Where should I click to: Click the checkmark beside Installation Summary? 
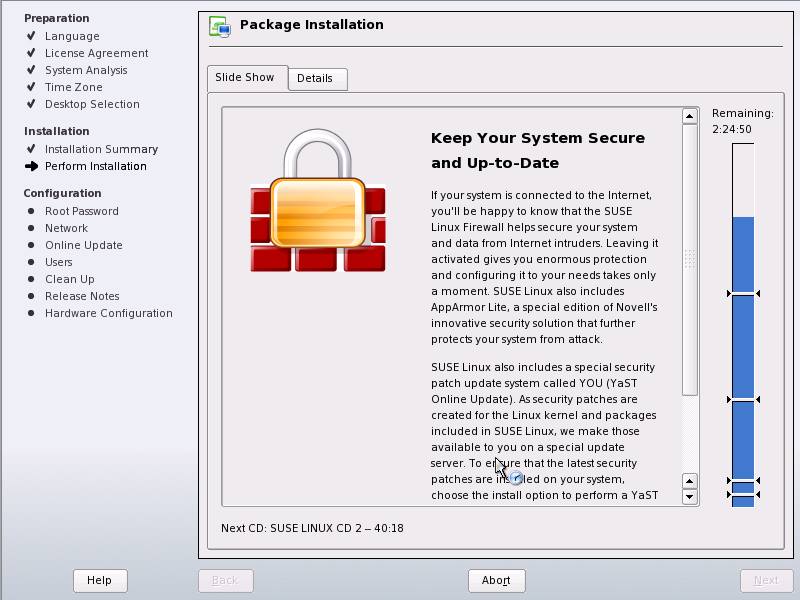(x=31, y=148)
